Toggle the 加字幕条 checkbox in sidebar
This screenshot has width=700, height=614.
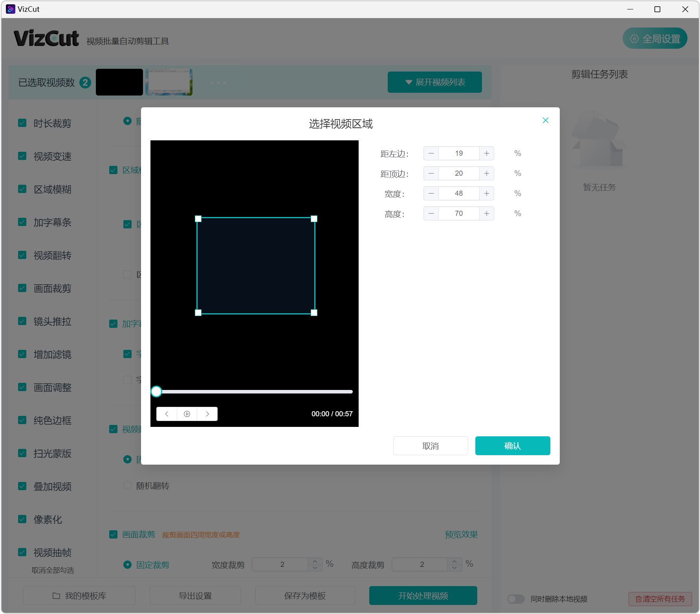[22, 222]
